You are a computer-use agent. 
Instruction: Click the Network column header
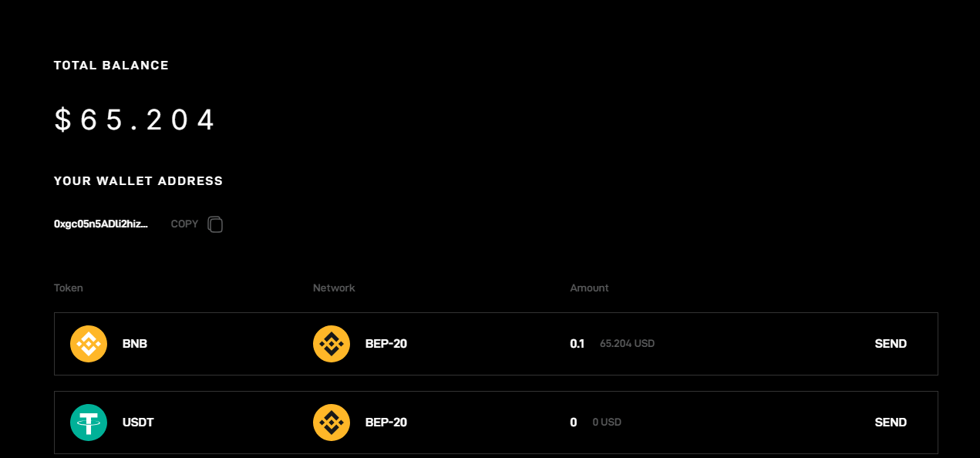coord(334,288)
